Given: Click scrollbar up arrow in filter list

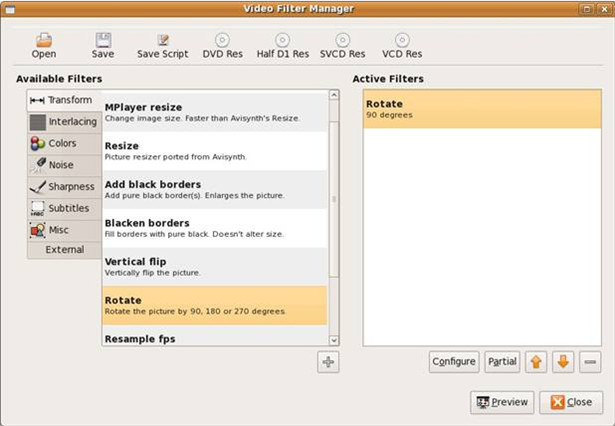Looking at the screenshot, I should [x=334, y=95].
